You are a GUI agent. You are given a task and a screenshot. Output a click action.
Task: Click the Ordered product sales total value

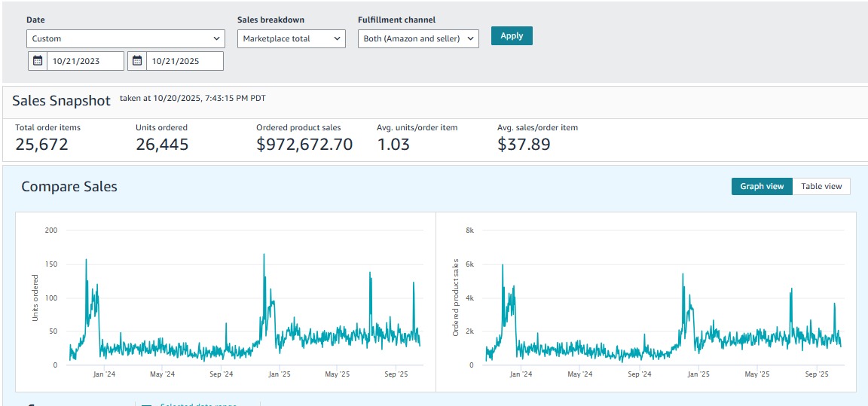304,145
